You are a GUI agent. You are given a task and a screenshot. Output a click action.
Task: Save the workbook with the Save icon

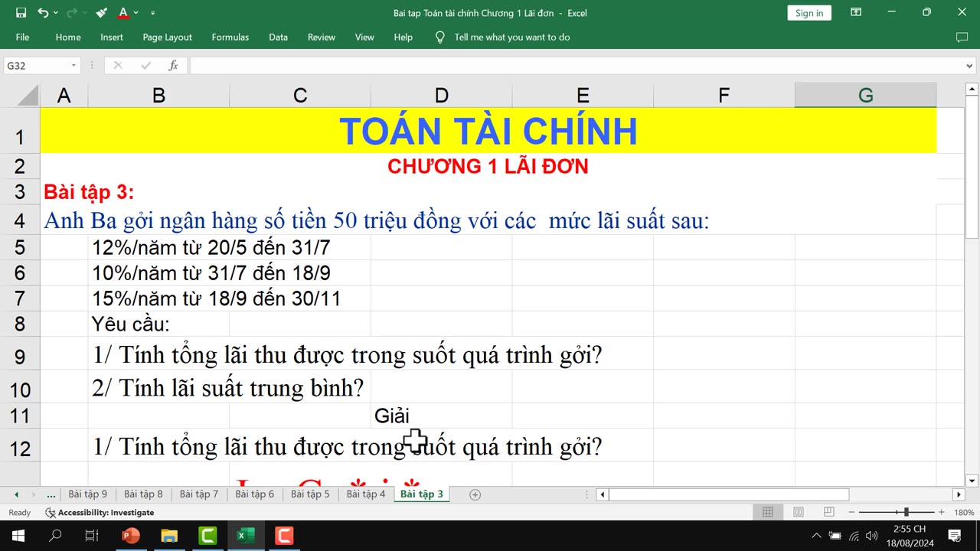[21, 12]
